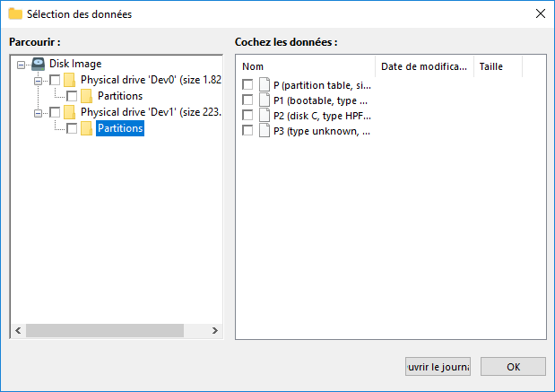Check the Partitions checkbox under Dev1

coord(72,128)
